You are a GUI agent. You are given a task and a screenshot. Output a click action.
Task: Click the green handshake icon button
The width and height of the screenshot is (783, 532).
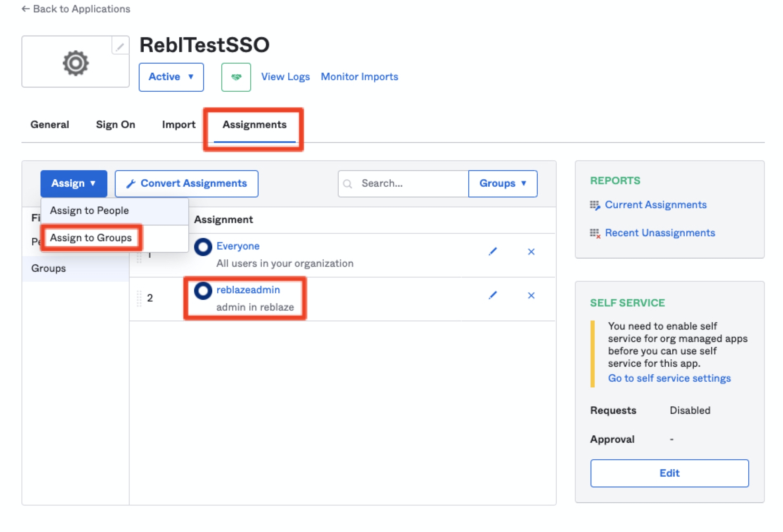point(236,77)
